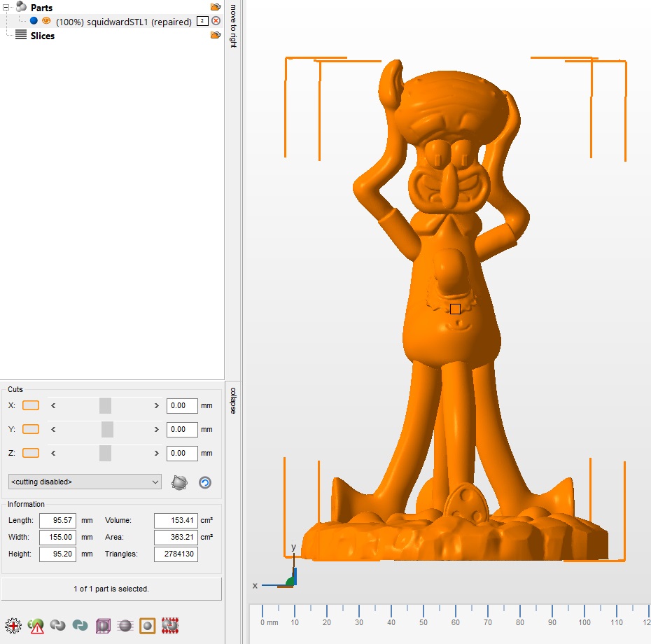Open the part repair tool icon
The width and height of the screenshot is (651, 644).
(13, 625)
